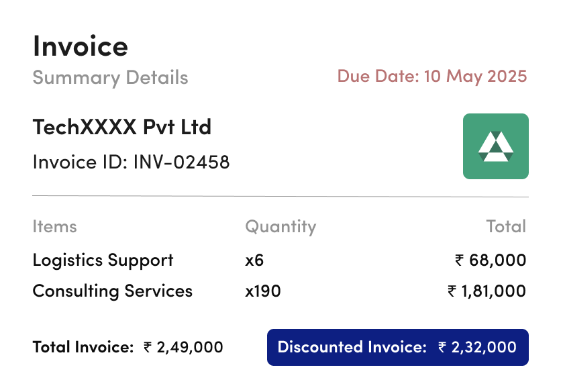
Task: Click the Items column header
Action: [x=55, y=227]
